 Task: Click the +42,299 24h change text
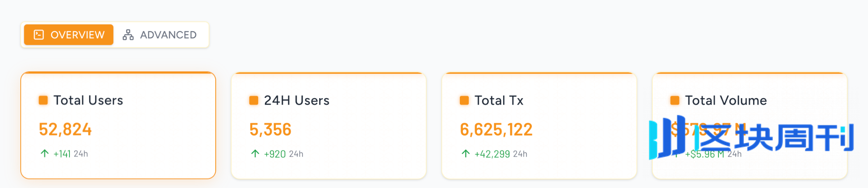click(x=501, y=154)
